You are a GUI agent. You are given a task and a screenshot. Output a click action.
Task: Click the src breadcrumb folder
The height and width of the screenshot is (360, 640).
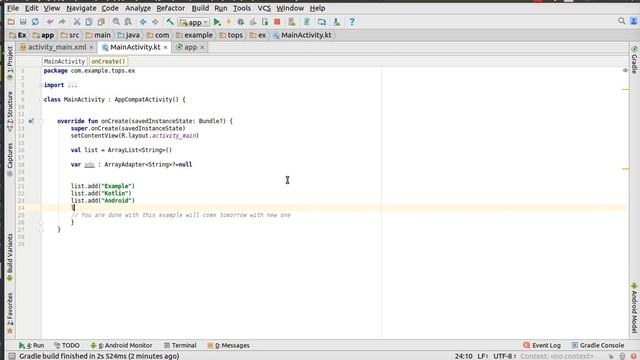(x=70, y=35)
